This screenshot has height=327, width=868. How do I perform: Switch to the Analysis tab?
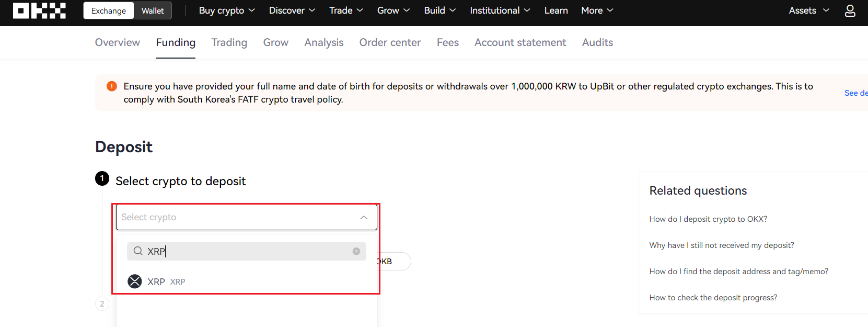(324, 42)
